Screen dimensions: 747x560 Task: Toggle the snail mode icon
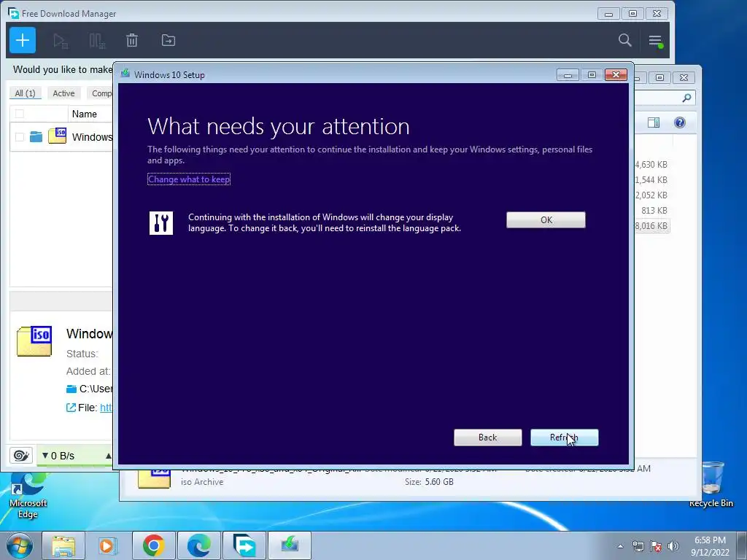point(21,456)
